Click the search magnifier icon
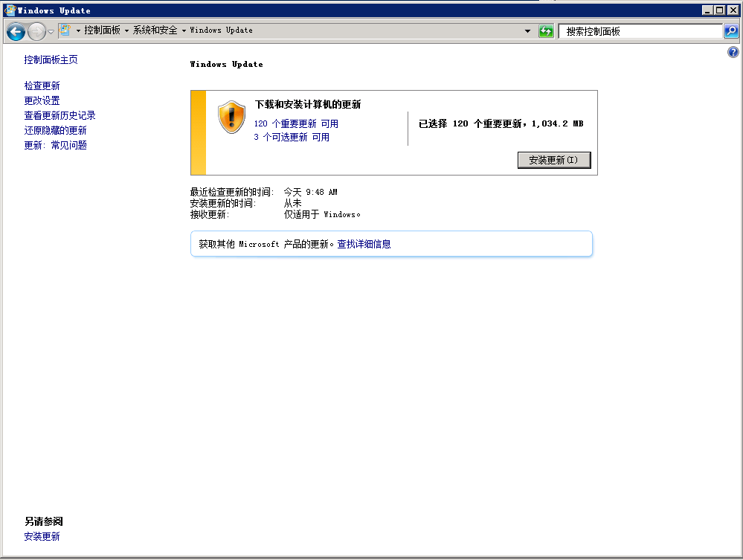Screen dimensions: 743x560 [x=731, y=31]
